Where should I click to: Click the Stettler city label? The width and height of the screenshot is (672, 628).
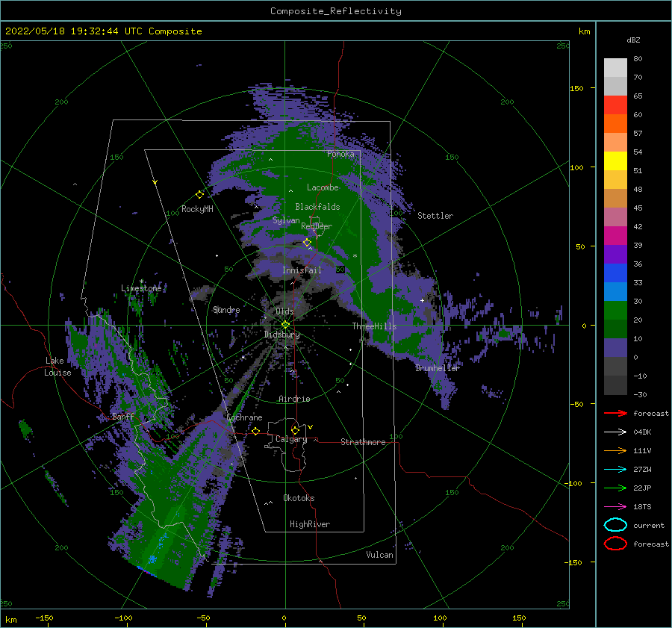435,216
